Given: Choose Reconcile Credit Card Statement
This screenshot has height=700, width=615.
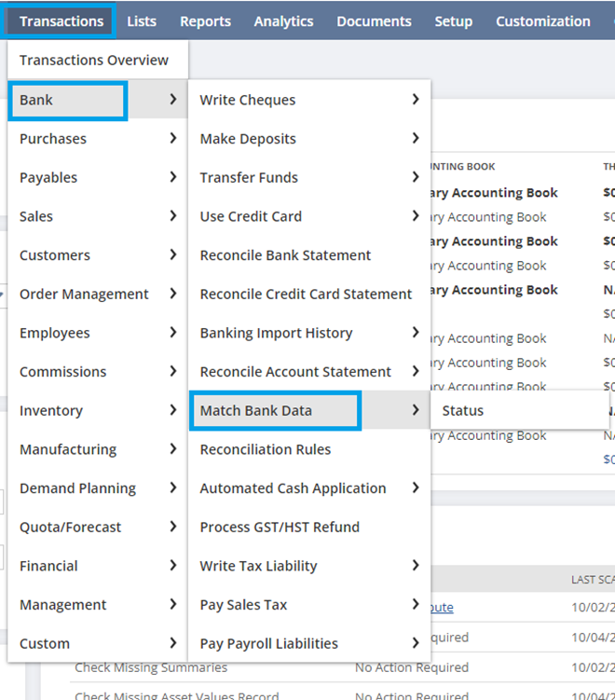Looking at the screenshot, I should (306, 294).
